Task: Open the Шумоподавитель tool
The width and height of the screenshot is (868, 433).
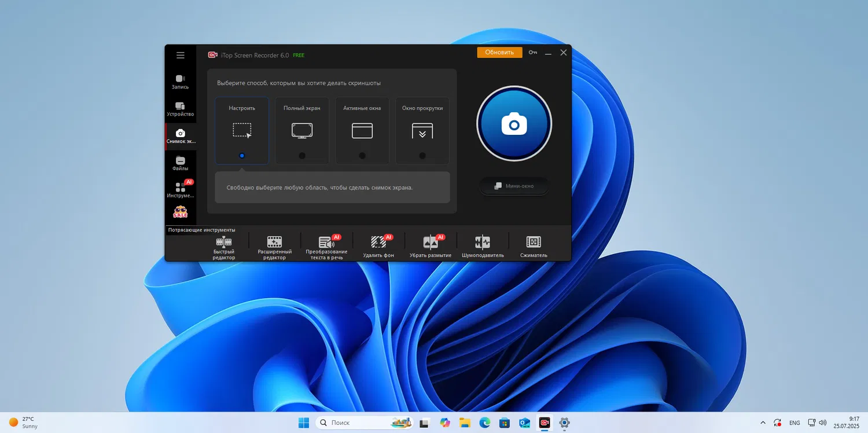Action: click(x=483, y=247)
